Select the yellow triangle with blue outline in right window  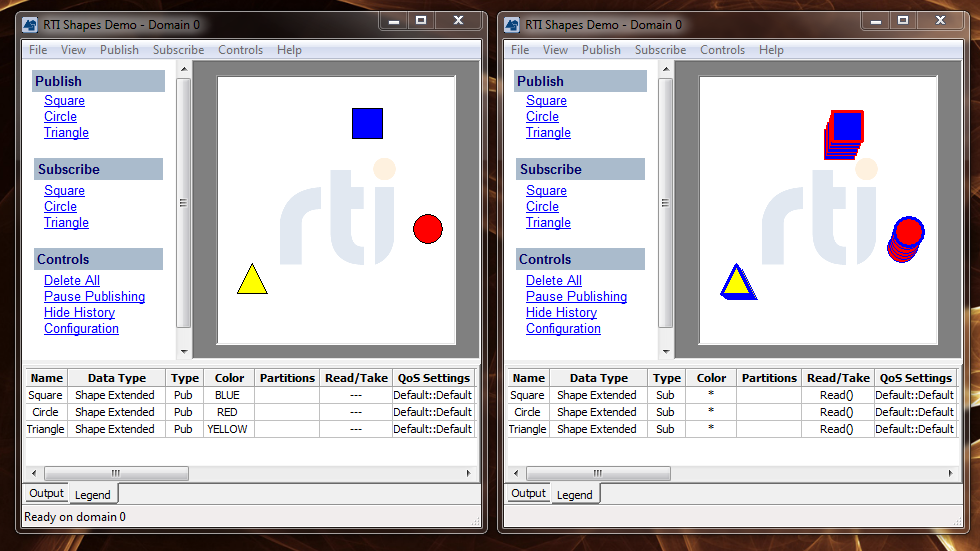click(x=738, y=282)
